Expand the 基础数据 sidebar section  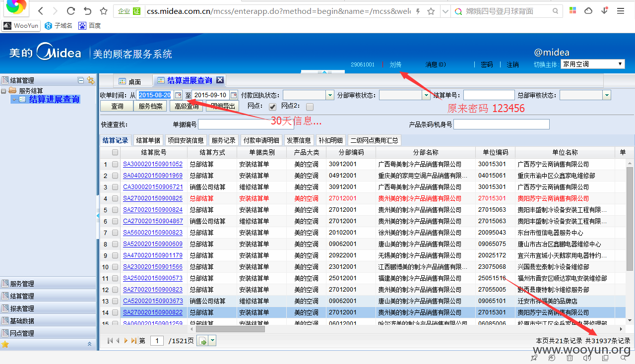tap(48, 321)
